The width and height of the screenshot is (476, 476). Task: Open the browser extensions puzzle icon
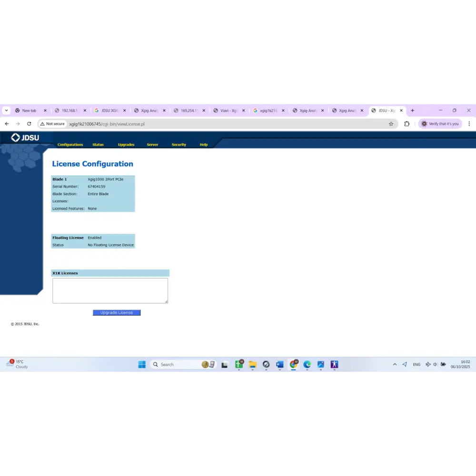pos(407,124)
